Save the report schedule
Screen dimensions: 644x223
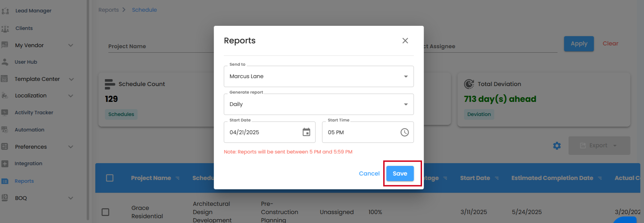(400, 173)
